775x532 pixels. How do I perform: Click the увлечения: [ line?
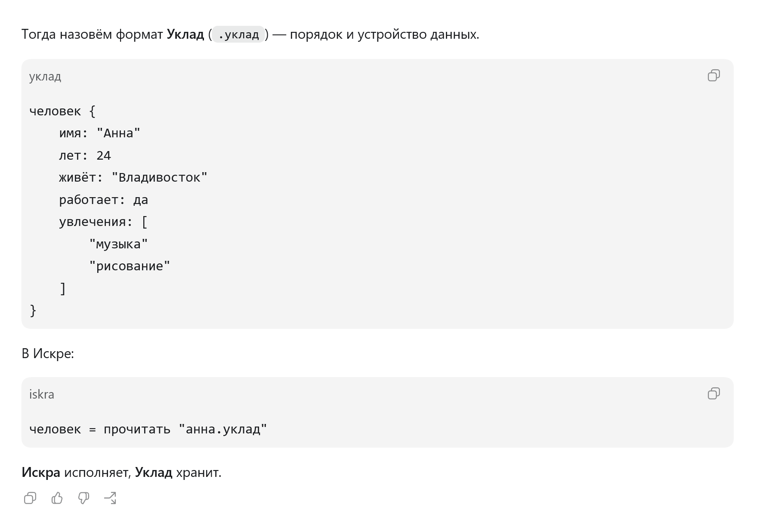[x=103, y=222]
